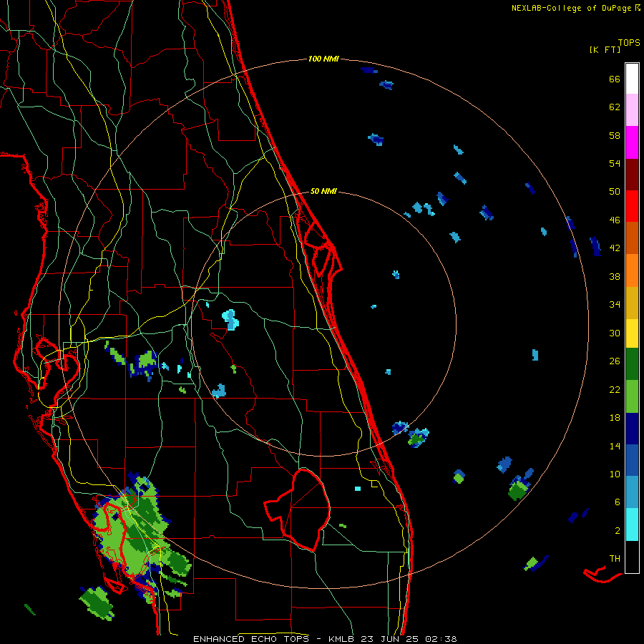Image resolution: width=644 pixels, height=644 pixels.
Task: Click the "62" legend value
Action: coord(615,107)
